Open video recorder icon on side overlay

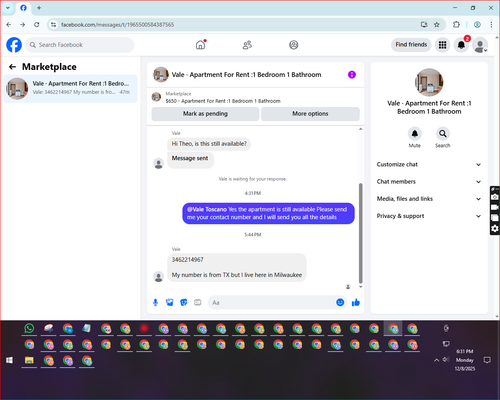[495, 207]
